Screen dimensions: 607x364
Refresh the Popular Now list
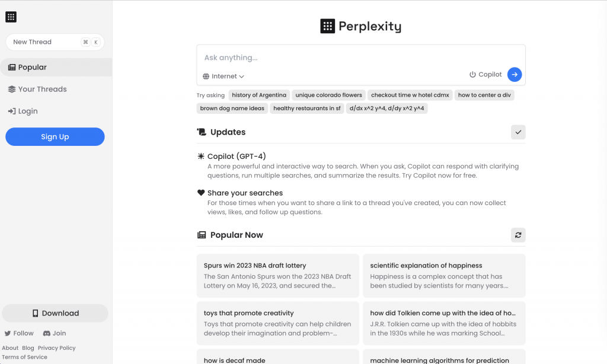pos(518,235)
